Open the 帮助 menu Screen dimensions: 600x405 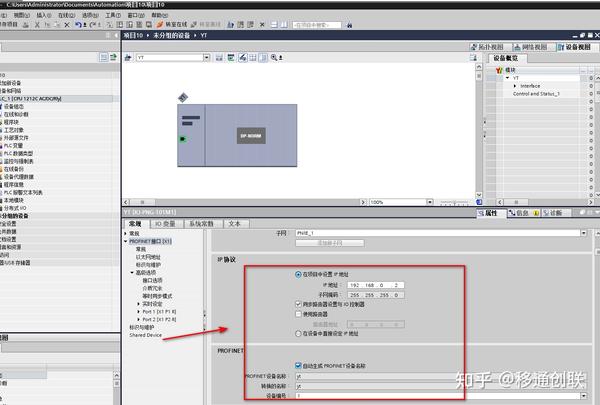[x=160, y=15]
